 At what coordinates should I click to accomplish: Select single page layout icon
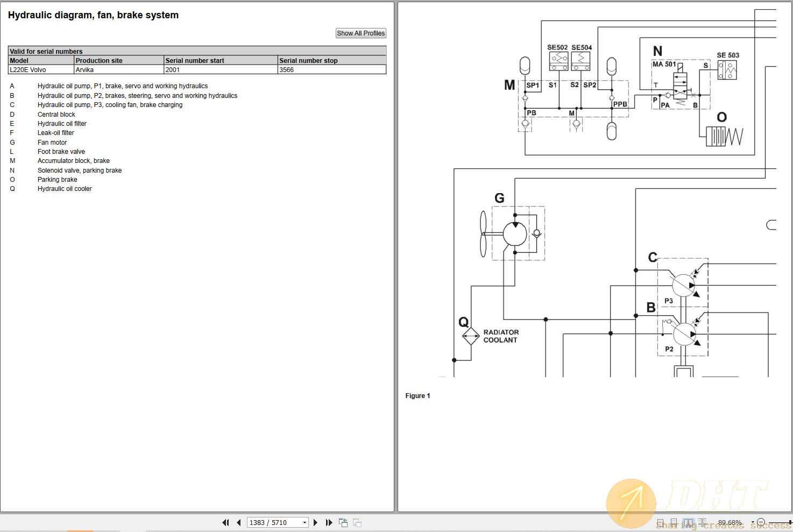660,523
